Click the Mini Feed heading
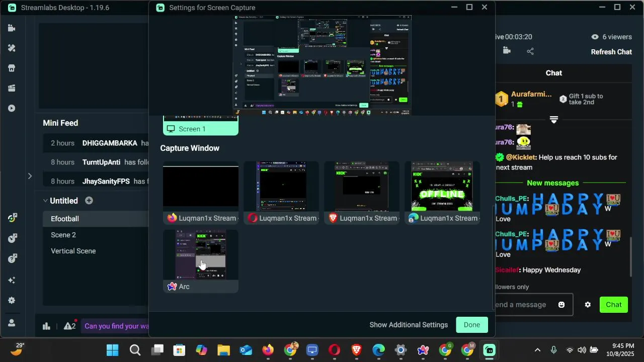Screen dimensions: 644x362 [x=60, y=123]
